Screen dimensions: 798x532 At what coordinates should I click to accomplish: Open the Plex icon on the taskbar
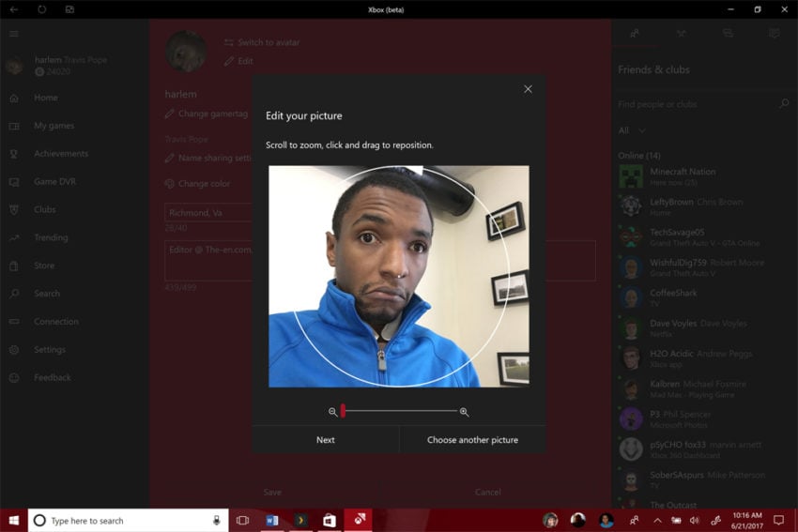pos(300,521)
